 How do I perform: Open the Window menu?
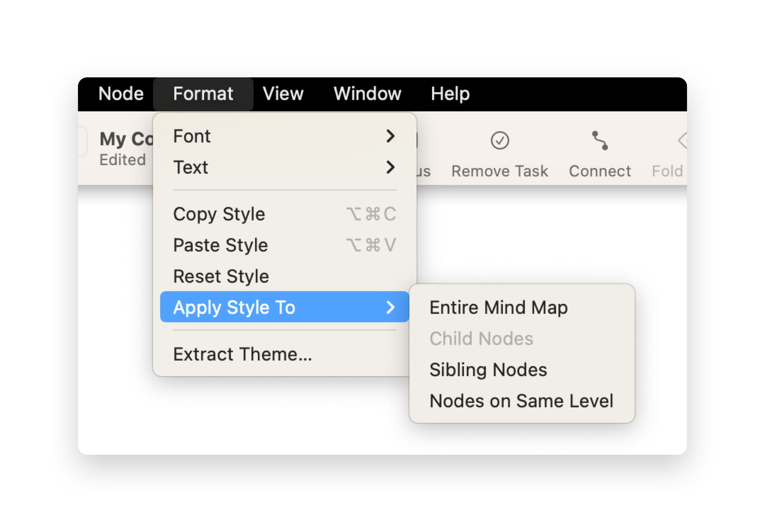(367, 94)
